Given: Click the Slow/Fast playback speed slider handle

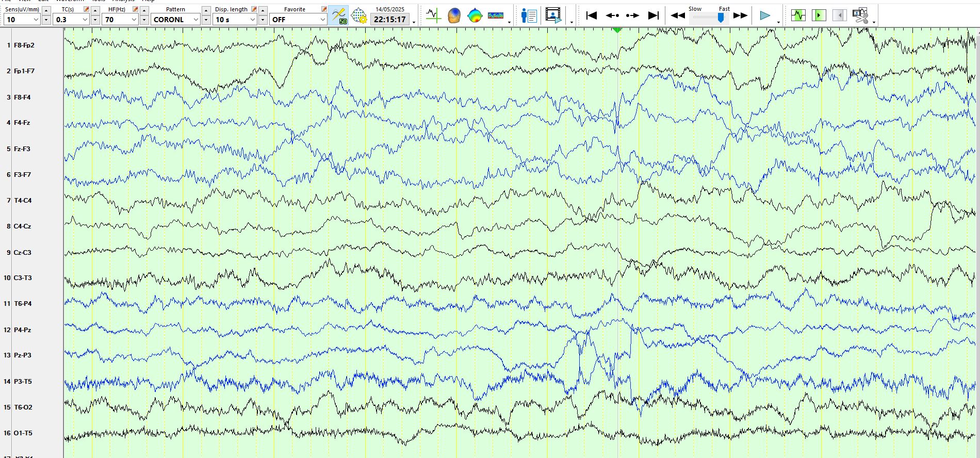Looking at the screenshot, I should 721,18.
